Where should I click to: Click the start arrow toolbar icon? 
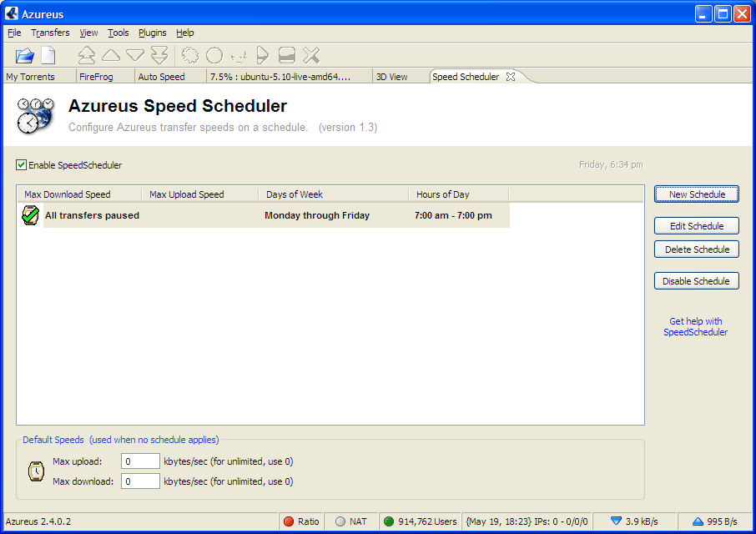tap(262, 55)
